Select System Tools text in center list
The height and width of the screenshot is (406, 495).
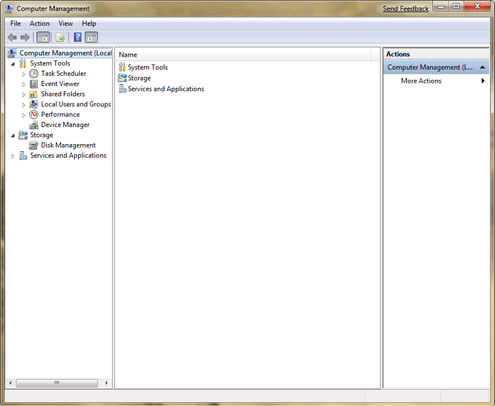[x=148, y=67]
